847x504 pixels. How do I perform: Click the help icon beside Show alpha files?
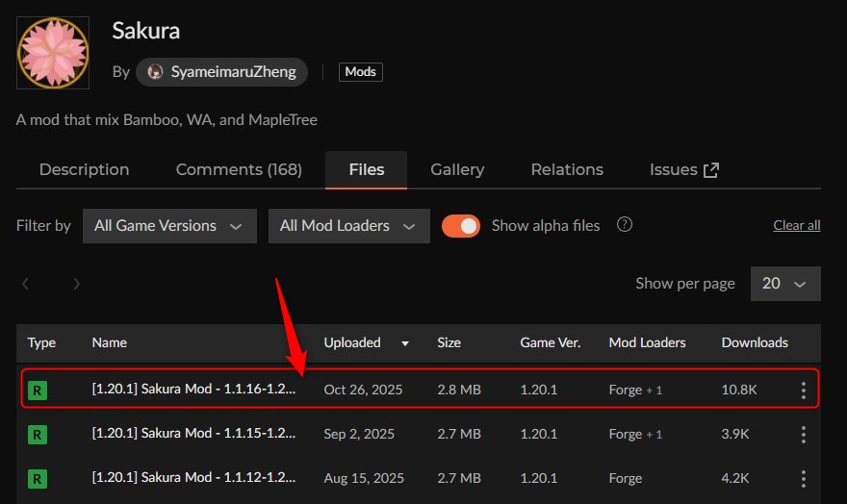tap(625, 225)
